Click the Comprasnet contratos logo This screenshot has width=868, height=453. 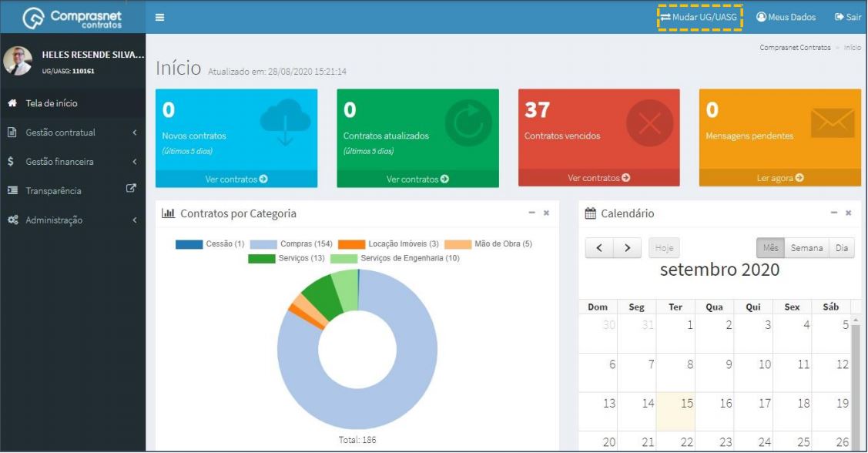(x=72, y=18)
